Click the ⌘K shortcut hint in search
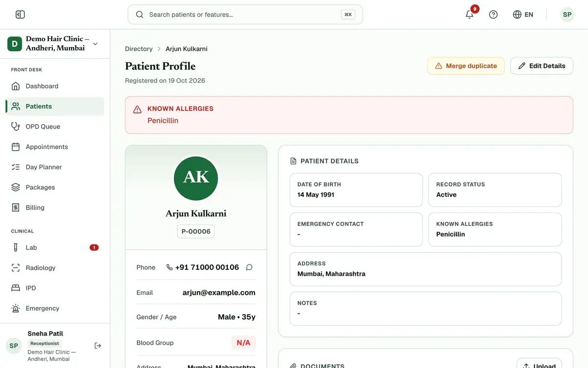The image size is (588, 368). (x=348, y=15)
